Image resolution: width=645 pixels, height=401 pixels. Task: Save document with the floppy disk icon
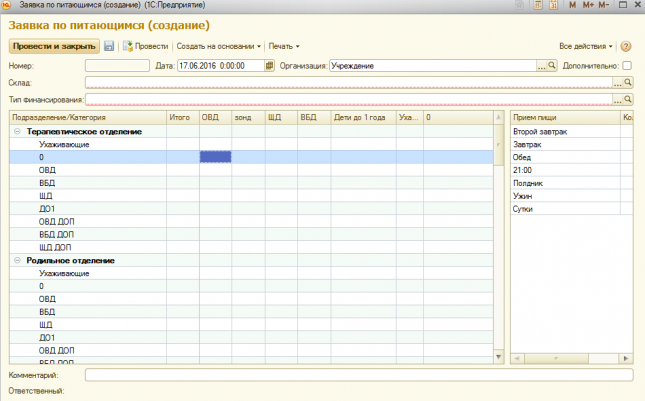tap(109, 46)
